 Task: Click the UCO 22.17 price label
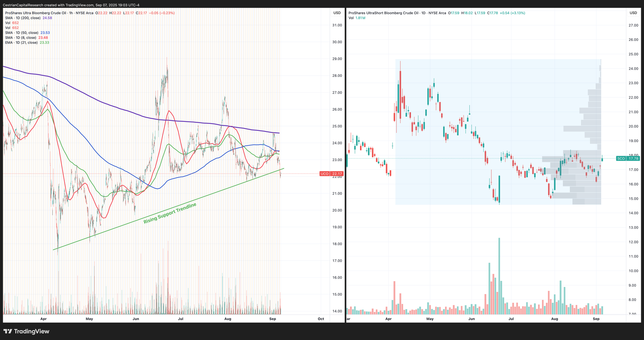pos(331,174)
